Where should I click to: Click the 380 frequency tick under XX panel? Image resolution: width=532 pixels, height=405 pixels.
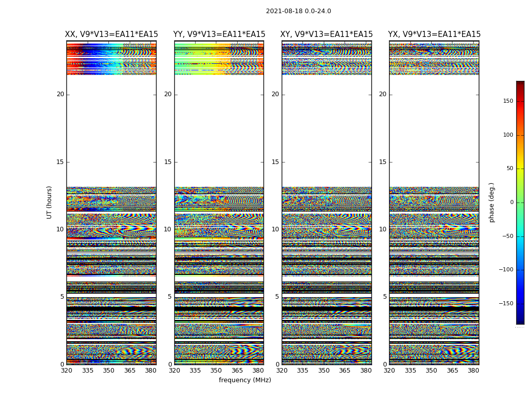[150, 371]
